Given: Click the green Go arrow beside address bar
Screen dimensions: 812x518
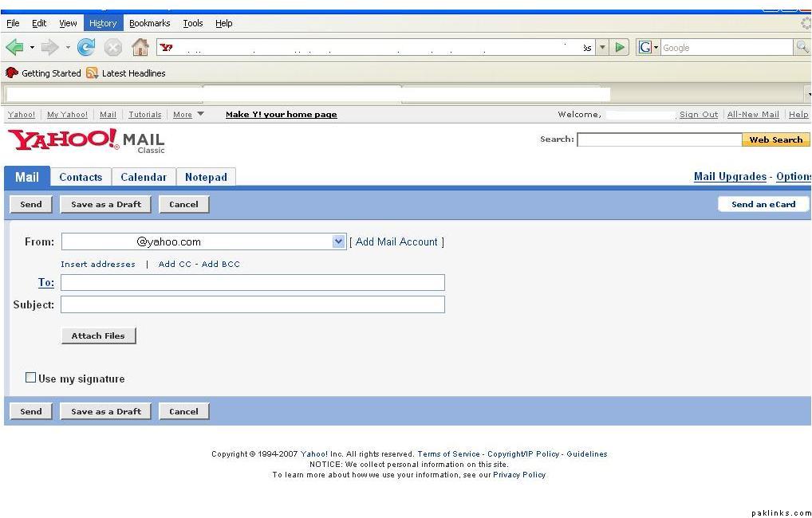Looking at the screenshot, I should (621, 48).
